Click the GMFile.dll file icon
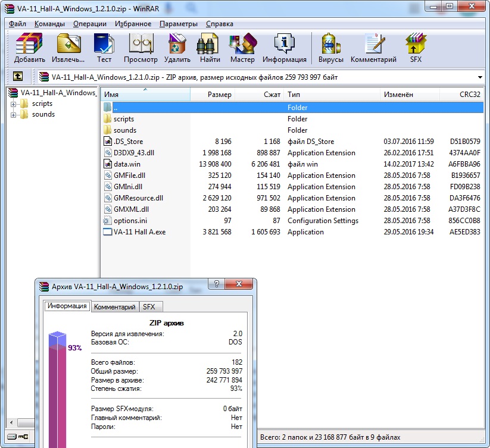 [108, 175]
